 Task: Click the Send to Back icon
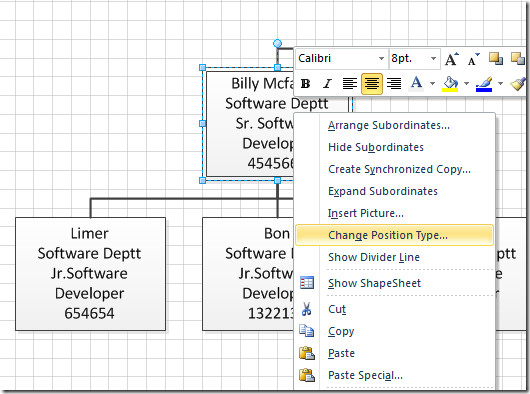[x=518, y=58]
